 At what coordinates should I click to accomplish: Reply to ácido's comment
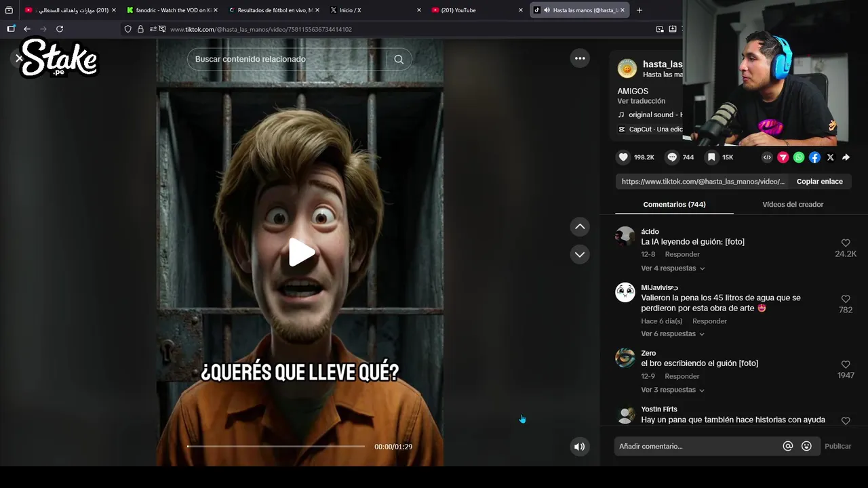[682, 254]
